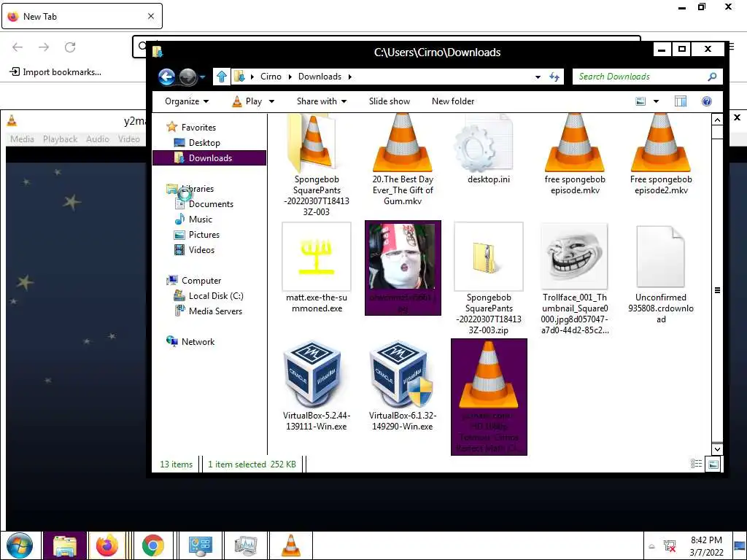
Task: Open the Share with menu
Action: 322,101
